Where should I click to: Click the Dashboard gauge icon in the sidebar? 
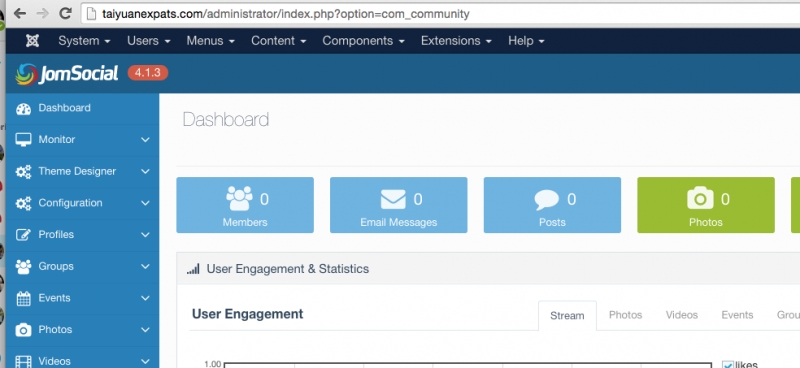[x=23, y=109]
